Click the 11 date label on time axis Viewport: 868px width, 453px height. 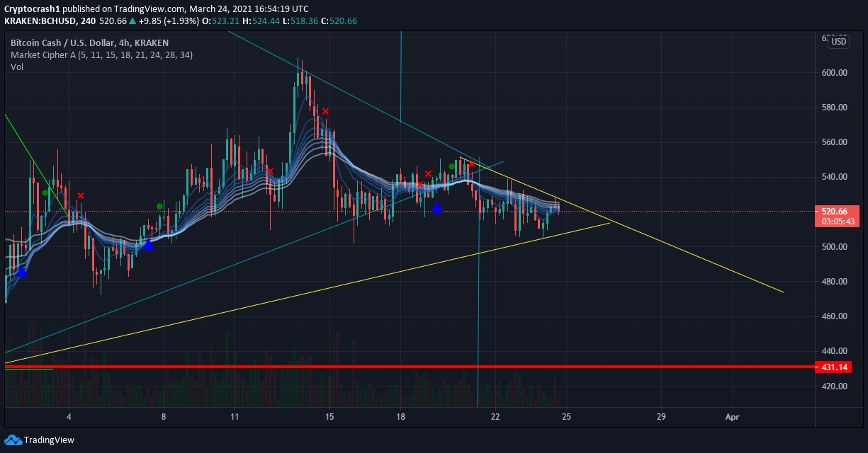(234, 418)
